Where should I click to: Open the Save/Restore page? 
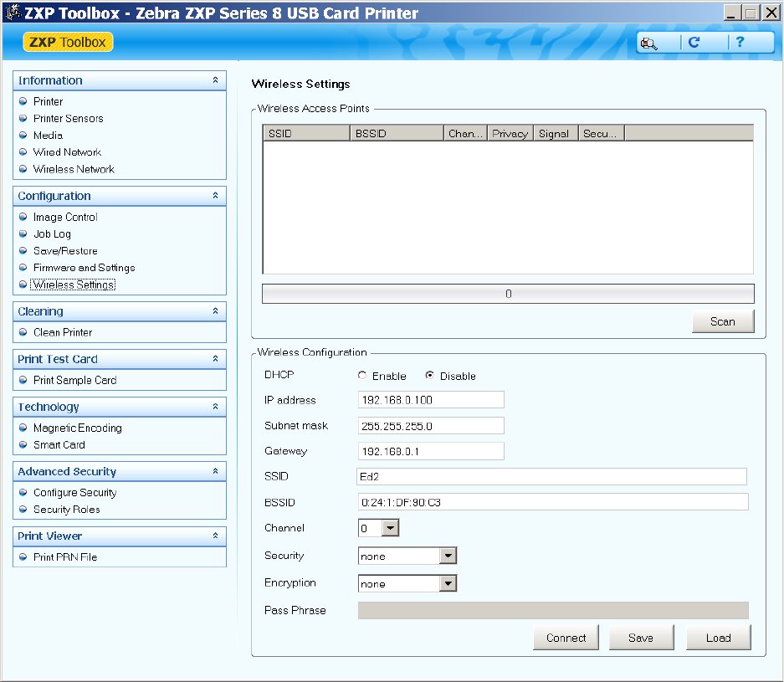pyautogui.click(x=65, y=251)
